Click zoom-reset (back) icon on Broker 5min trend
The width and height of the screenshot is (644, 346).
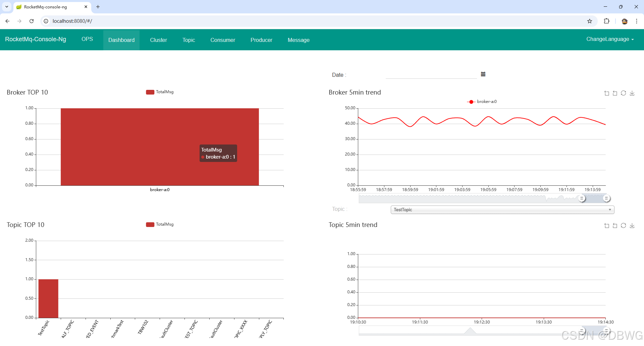615,93
